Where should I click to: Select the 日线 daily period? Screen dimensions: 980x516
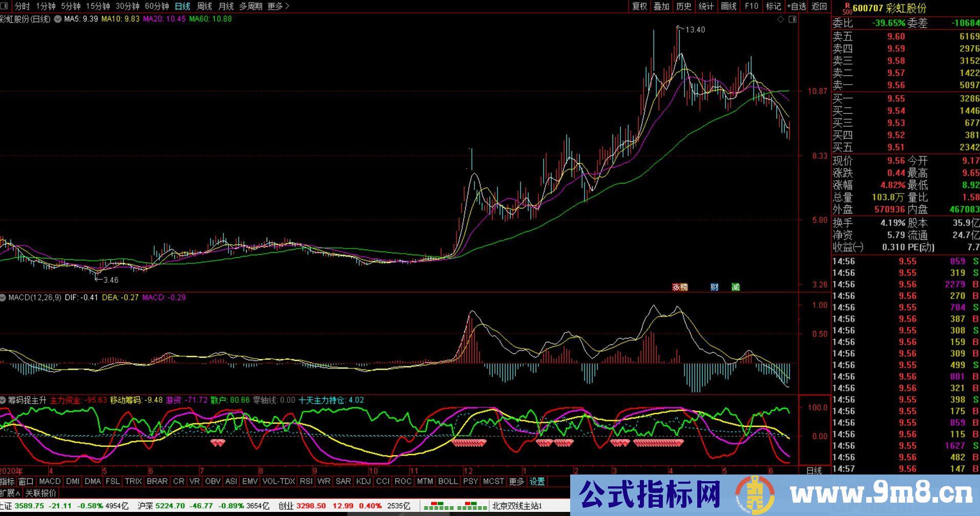pos(182,6)
